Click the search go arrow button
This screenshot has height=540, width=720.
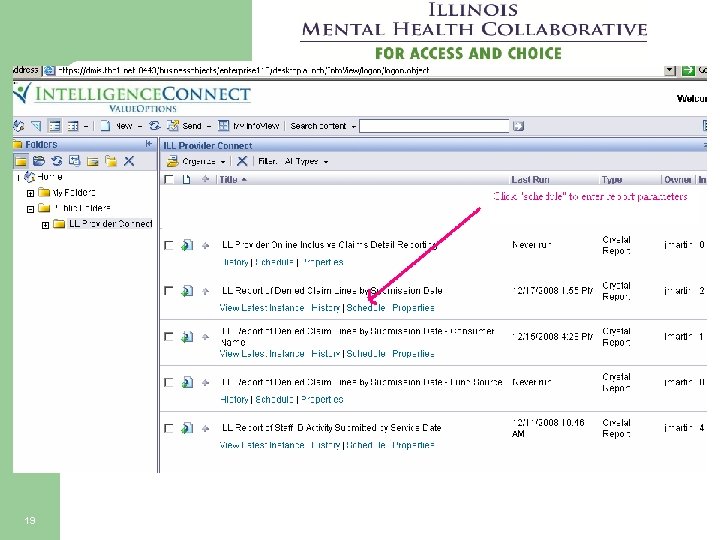(x=518, y=126)
